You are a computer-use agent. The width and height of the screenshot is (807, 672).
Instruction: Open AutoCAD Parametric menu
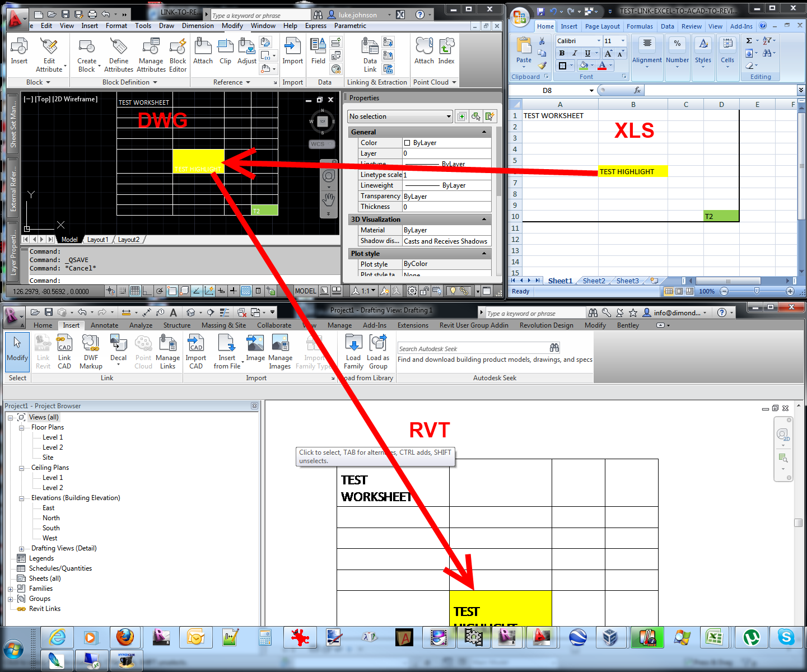pyautogui.click(x=350, y=26)
